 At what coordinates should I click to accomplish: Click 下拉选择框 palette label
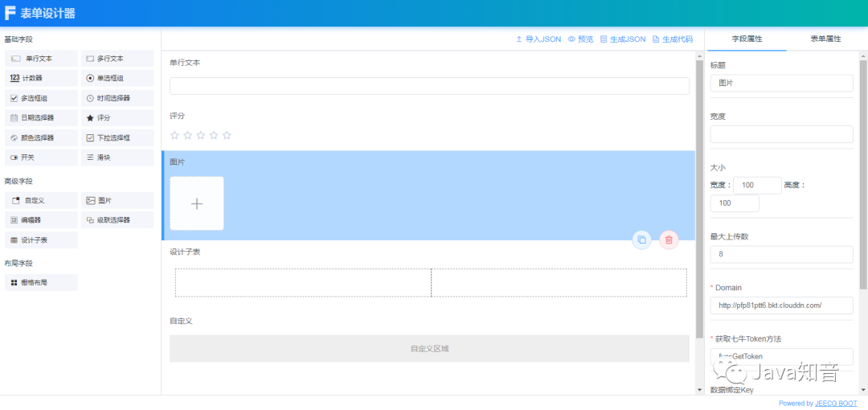pyautogui.click(x=113, y=137)
